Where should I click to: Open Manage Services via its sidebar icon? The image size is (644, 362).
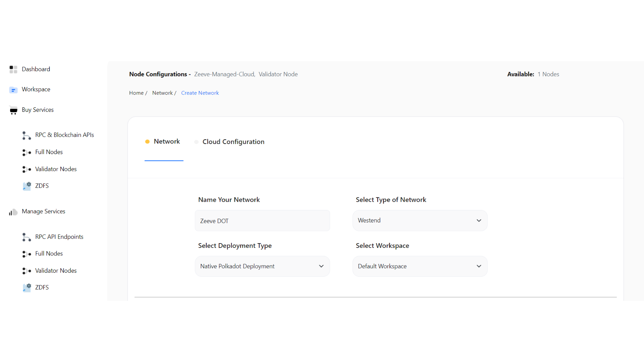point(13,212)
